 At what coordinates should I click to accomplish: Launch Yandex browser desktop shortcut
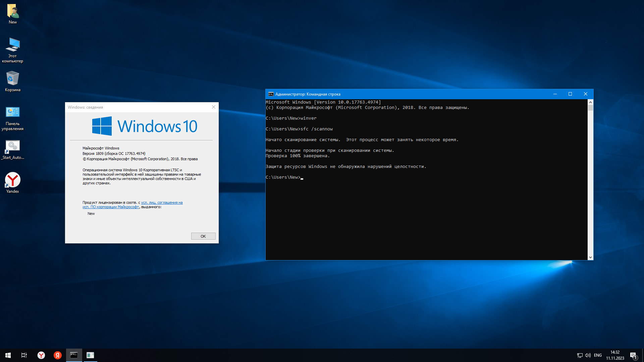13,180
